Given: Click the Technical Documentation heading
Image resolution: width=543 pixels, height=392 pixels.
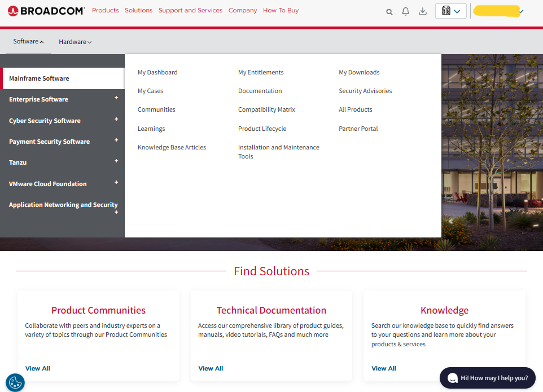Looking at the screenshot, I should pyautogui.click(x=271, y=310).
